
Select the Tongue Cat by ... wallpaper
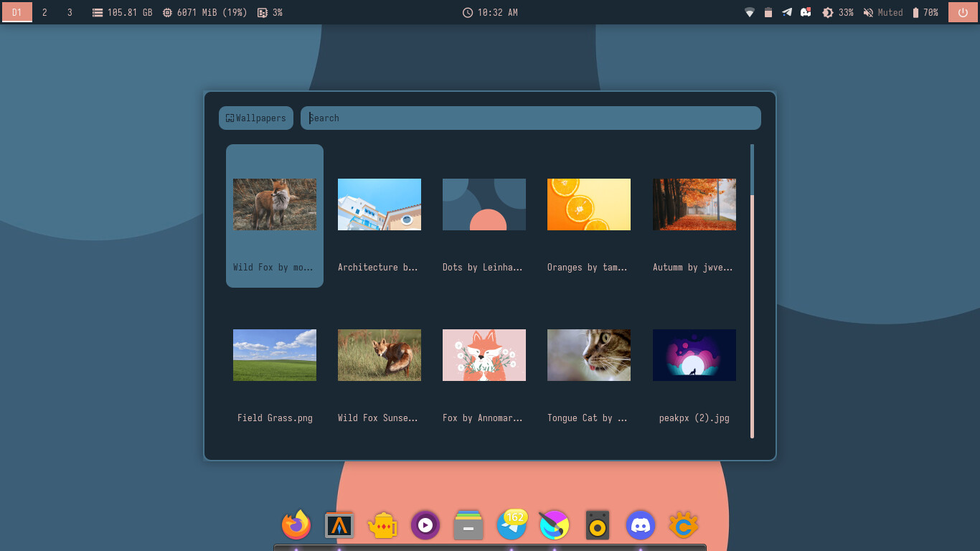[x=589, y=367]
